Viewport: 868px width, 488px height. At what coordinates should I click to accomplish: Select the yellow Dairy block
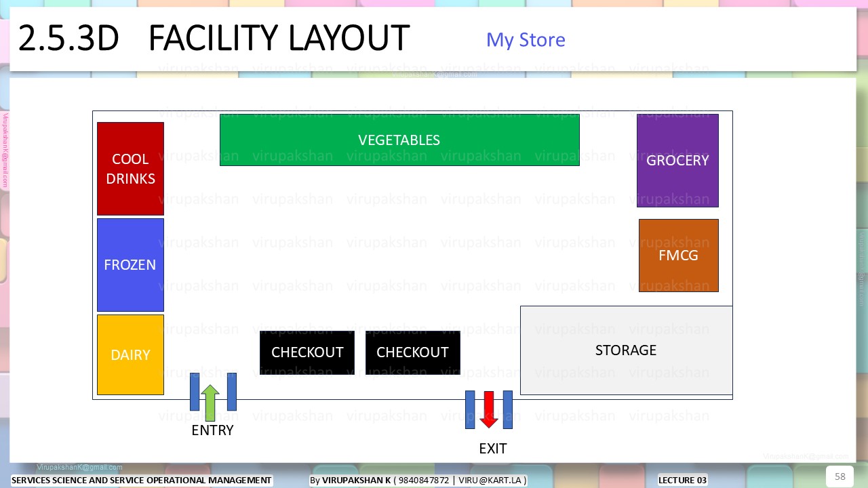[130, 354]
